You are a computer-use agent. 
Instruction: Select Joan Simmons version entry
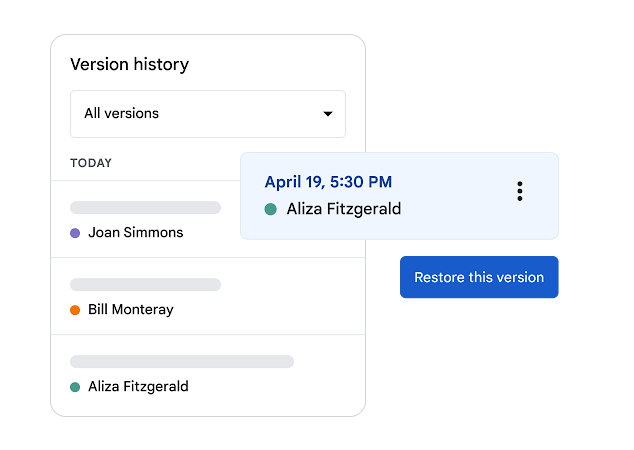click(208, 219)
